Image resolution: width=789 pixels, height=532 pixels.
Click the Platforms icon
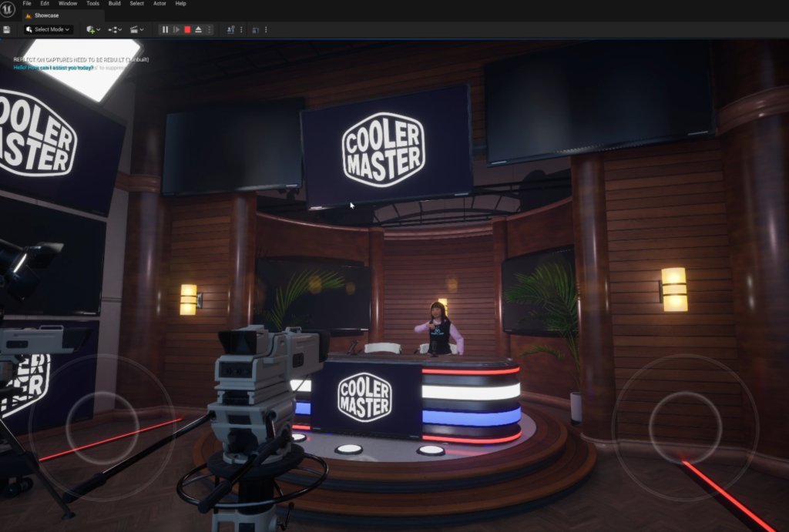point(230,30)
